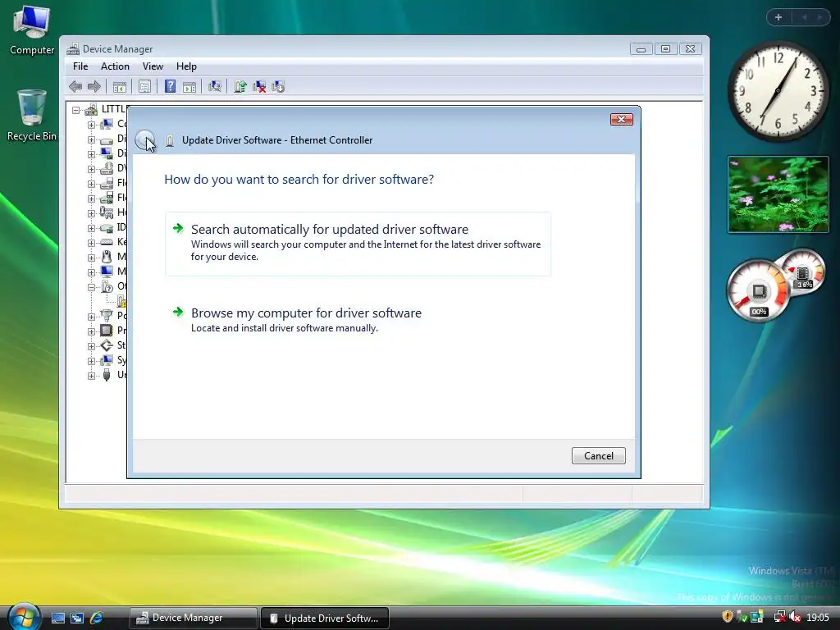Screen dimensions: 840x630
Task: Expand the node beside the monitor icon
Action: click(91, 272)
